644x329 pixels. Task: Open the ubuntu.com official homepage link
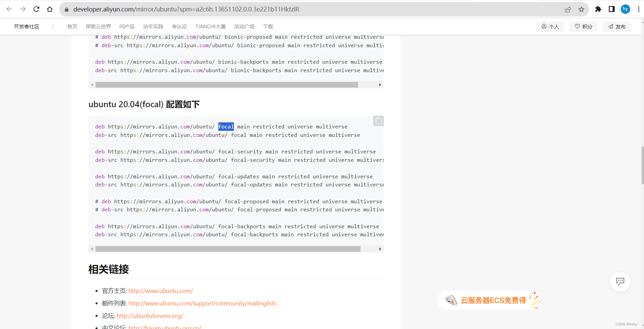pos(161,291)
